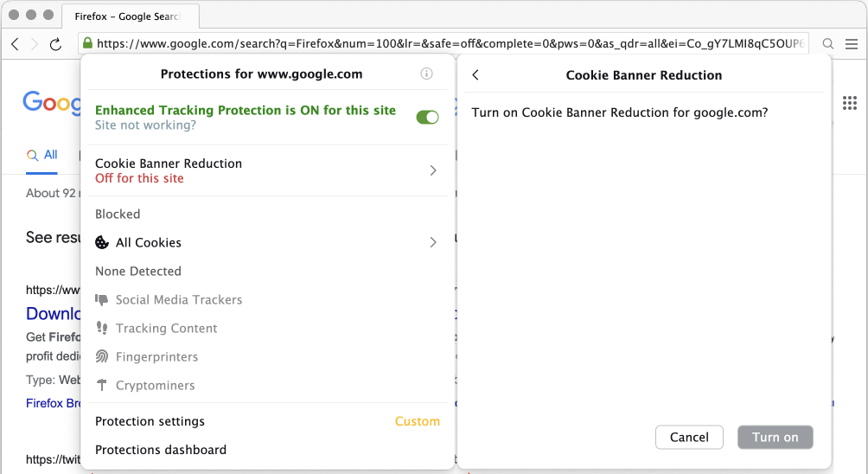Go back from Cookie Banner Reduction panel
Image resolution: width=868 pixels, height=474 pixels.
(475, 75)
